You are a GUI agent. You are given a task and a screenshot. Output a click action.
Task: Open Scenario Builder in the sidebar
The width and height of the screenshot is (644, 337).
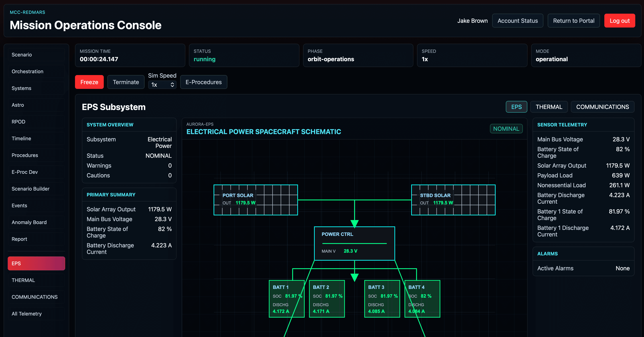[36, 189]
